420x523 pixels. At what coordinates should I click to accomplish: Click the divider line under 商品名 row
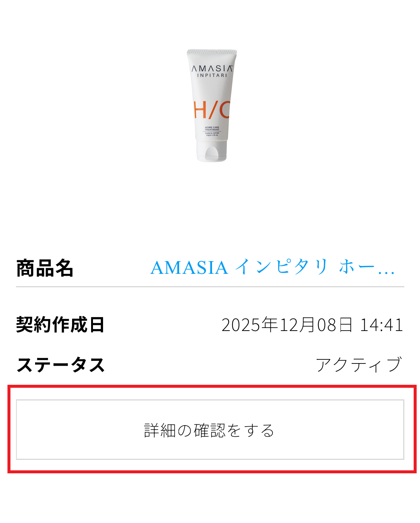point(210,287)
